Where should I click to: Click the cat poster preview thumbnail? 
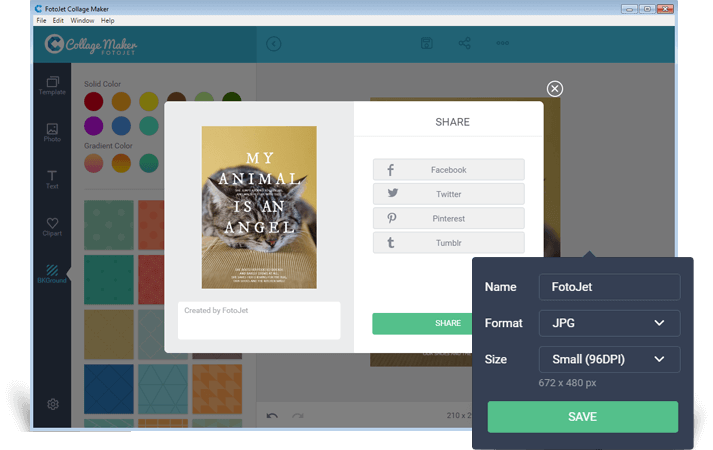(x=259, y=207)
